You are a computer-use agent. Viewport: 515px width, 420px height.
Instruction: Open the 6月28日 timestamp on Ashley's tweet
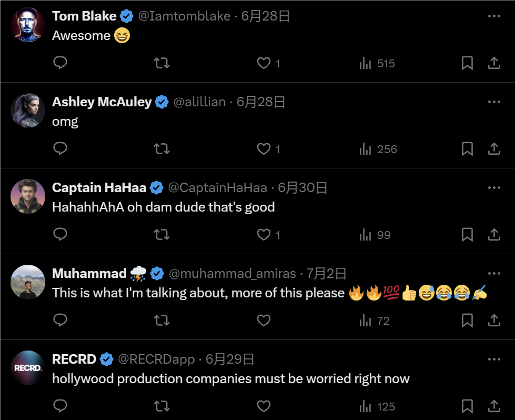[x=261, y=102]
